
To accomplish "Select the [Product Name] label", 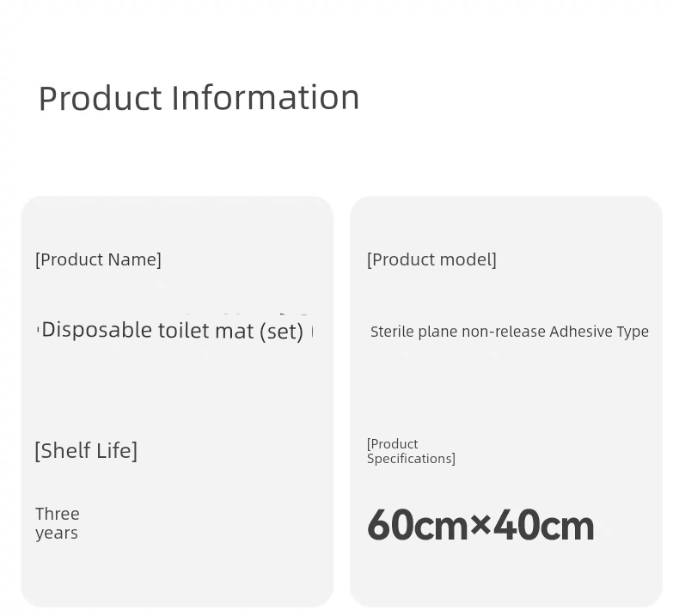I will point(98,259).
